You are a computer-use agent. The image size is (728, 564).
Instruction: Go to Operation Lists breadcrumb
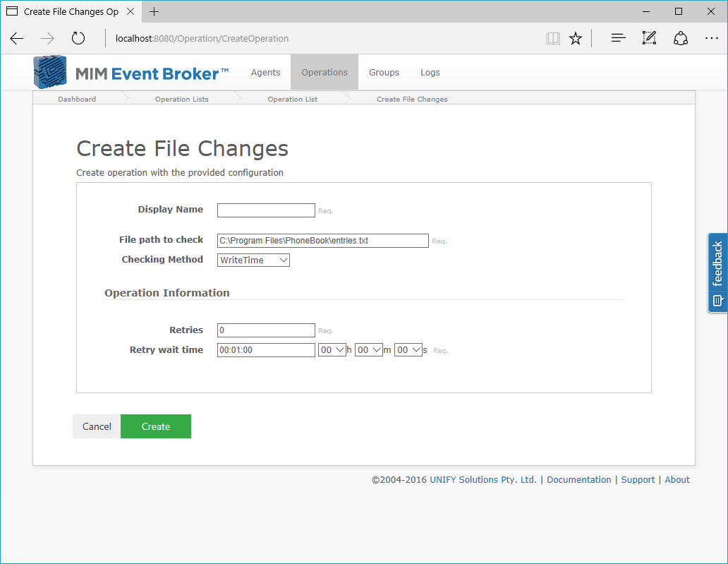181,99
